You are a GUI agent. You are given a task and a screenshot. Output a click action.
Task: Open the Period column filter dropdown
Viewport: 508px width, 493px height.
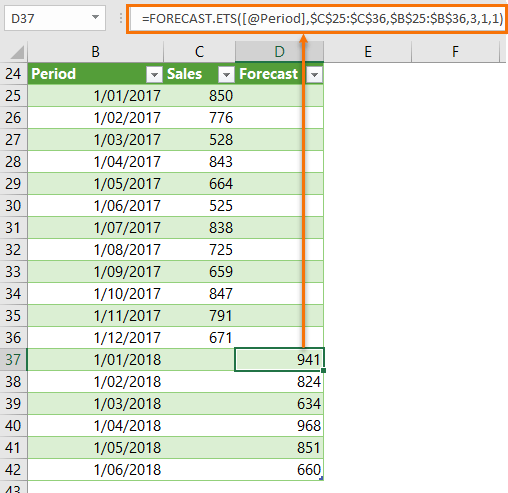[154, 75]
